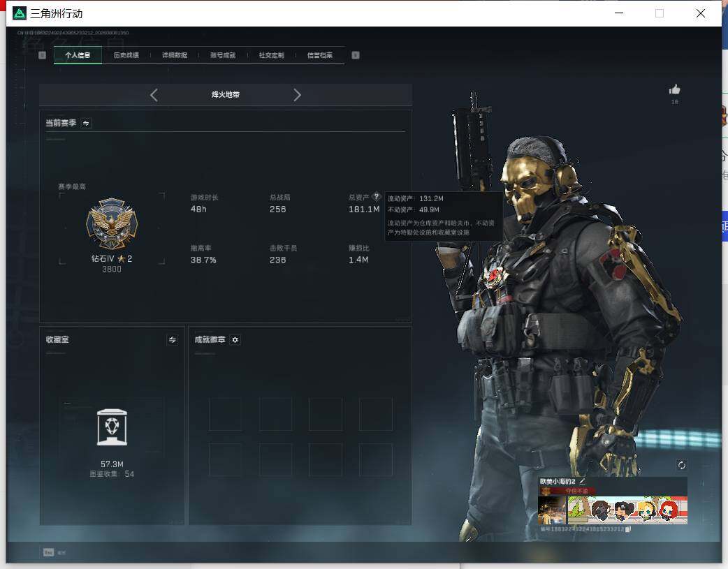Click the Esc back button at bottom left
The width and height of the screenshot is (728, 569).
[49, 552]
